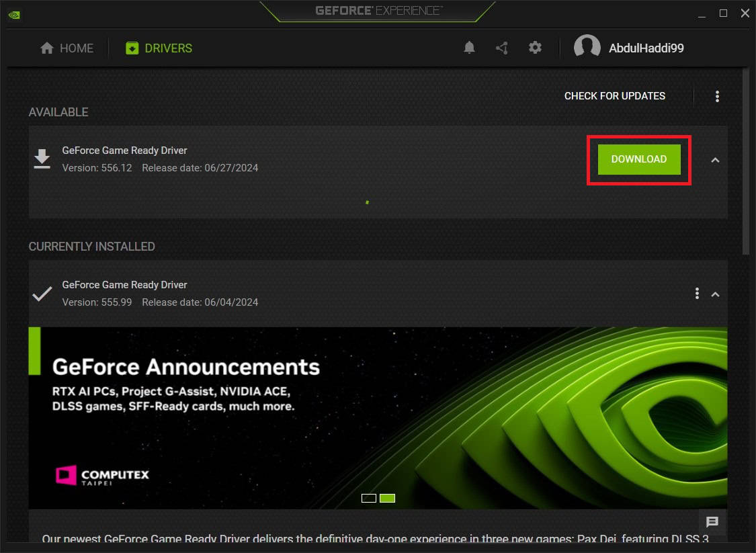The image size is (756, 553).
Task: Click GeForce Game Ready Driver title under Available
Action: pyautogui.click(x=124, y=151)
